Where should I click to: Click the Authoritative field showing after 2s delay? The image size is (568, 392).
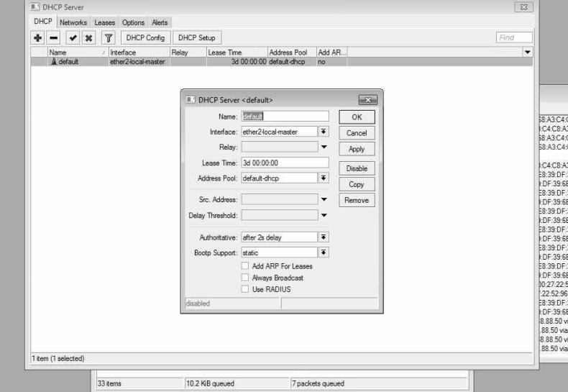(x=279, y=237)
